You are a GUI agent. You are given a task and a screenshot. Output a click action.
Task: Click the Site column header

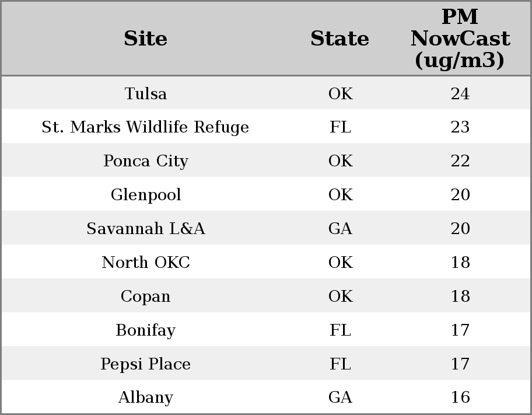146,39
